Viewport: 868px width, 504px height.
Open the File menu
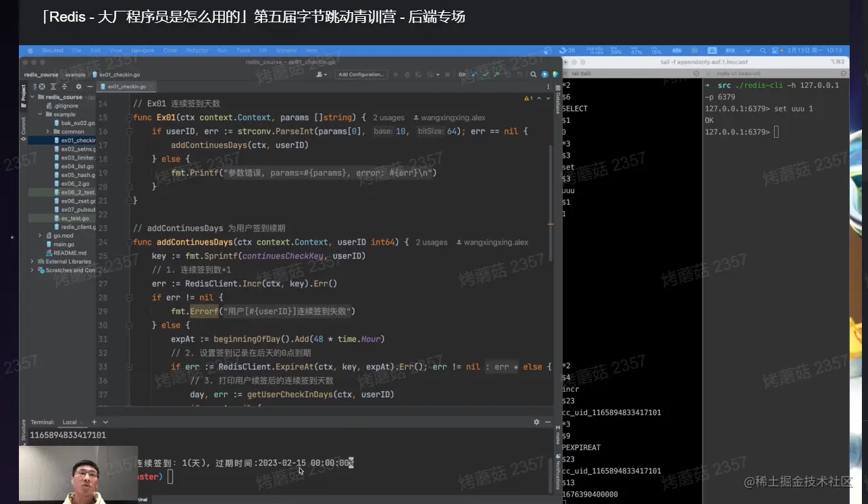77,51
